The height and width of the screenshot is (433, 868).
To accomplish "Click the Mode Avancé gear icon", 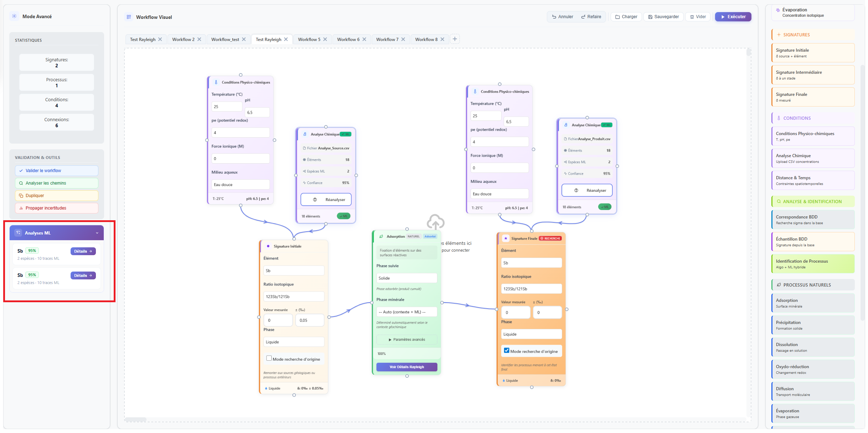I will 14,16.
